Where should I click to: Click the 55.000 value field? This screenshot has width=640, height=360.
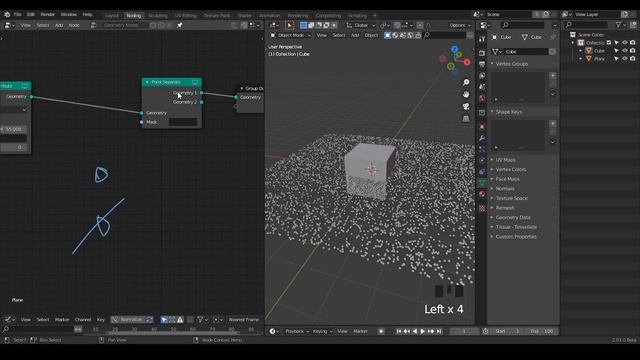tap(14, 129)
